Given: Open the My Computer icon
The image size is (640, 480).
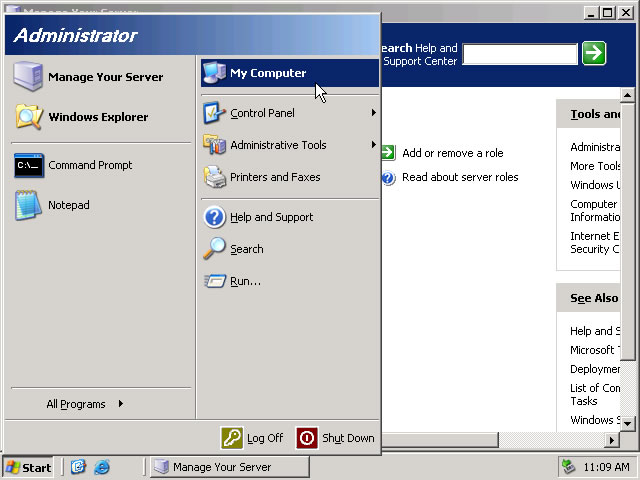Looking at the screenshot, I should 214,73.
